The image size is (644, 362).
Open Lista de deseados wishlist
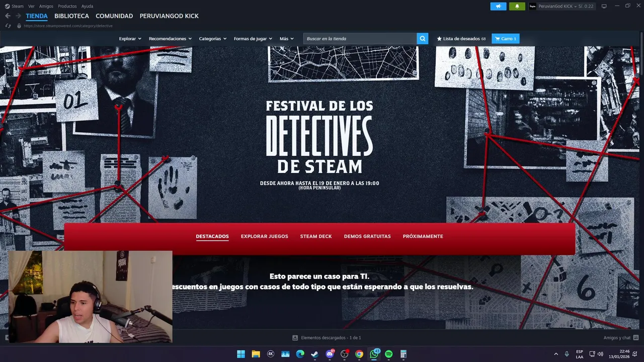(461, 39)
